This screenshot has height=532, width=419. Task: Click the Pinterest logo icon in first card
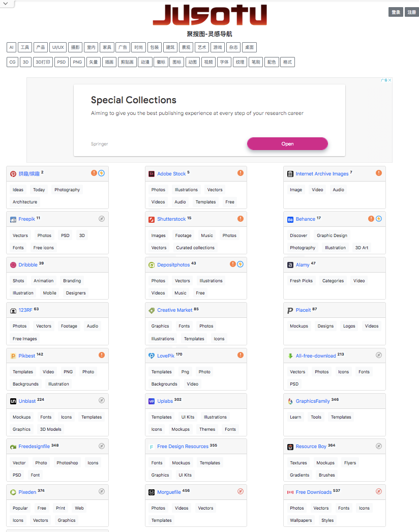[x=13, y=174]
